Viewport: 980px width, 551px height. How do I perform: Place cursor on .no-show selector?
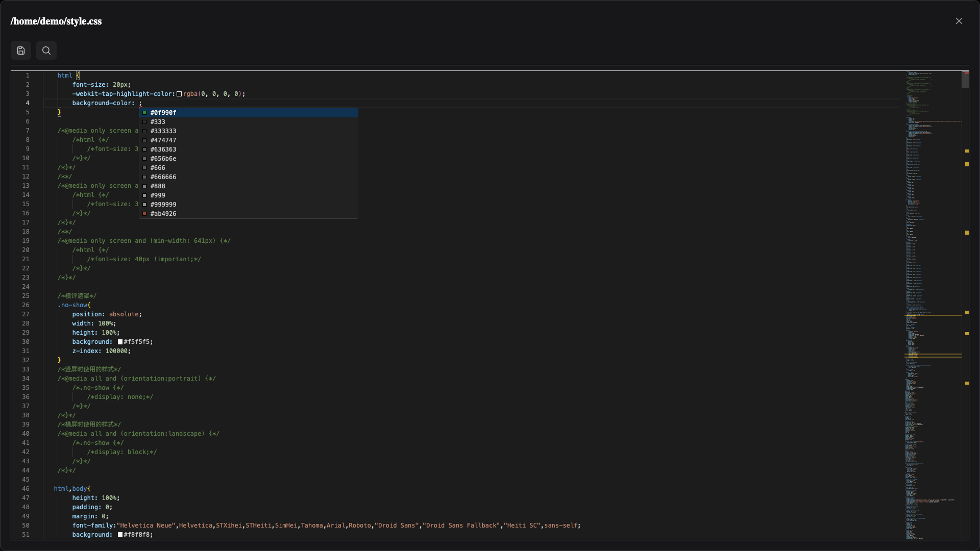pos(72,305)
